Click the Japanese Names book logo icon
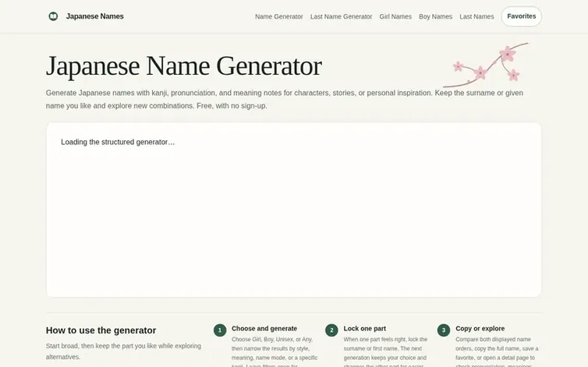Viewport: 588px width, 367px height. [x=53, y=16]
